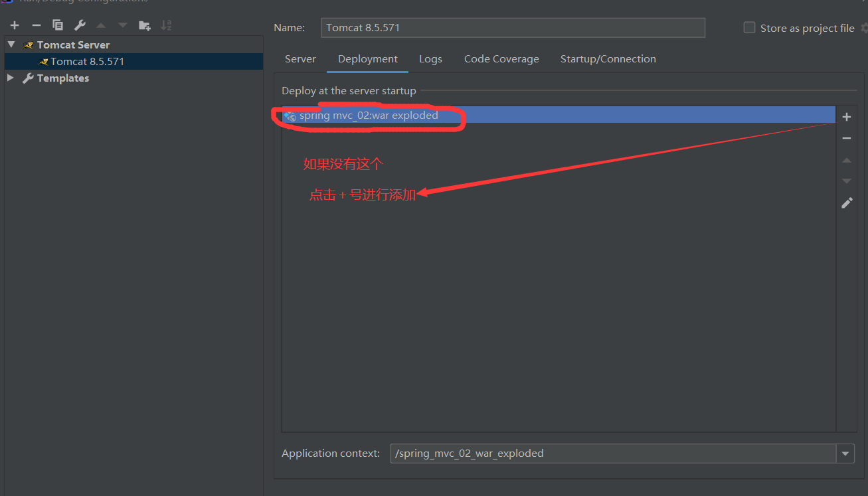Select spring mvc_02:war exploded artifact row
Image resolution: width=868 pixels, height=496 pixels.
(559, 115)
